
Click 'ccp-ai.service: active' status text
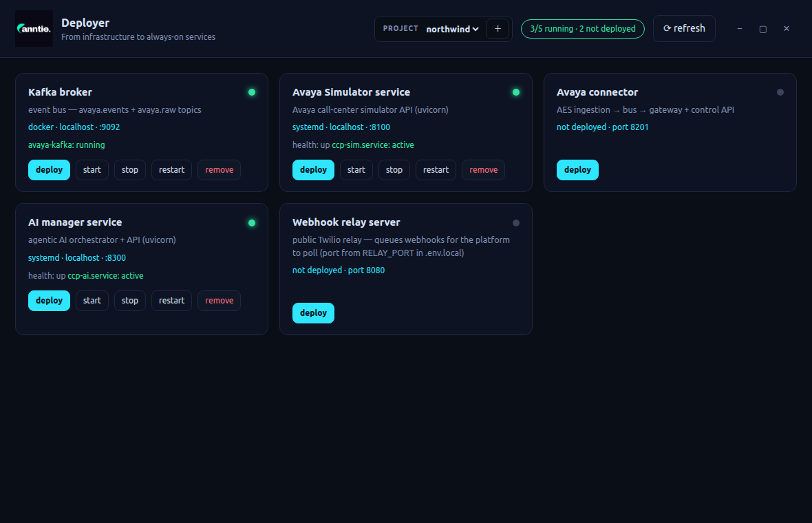[106, 275]
